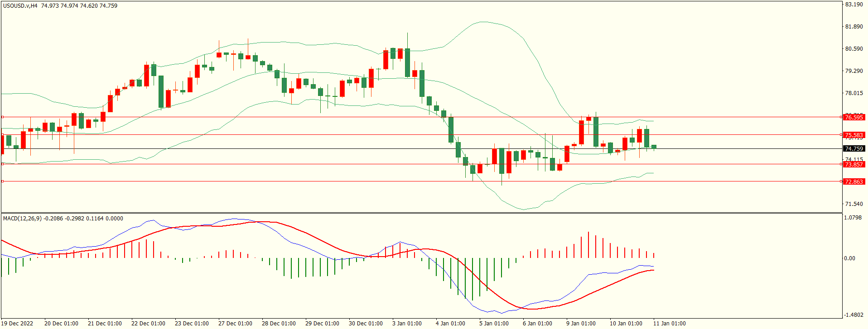This screenshot has height=329, width=868.
Task: Click the MACD scale value 1.0798
Action: 853,218
